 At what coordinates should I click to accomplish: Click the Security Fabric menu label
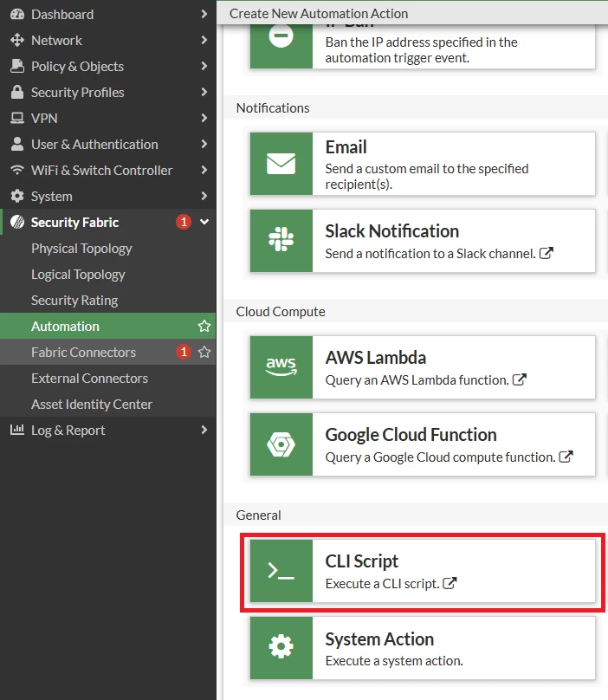(74, 222)
